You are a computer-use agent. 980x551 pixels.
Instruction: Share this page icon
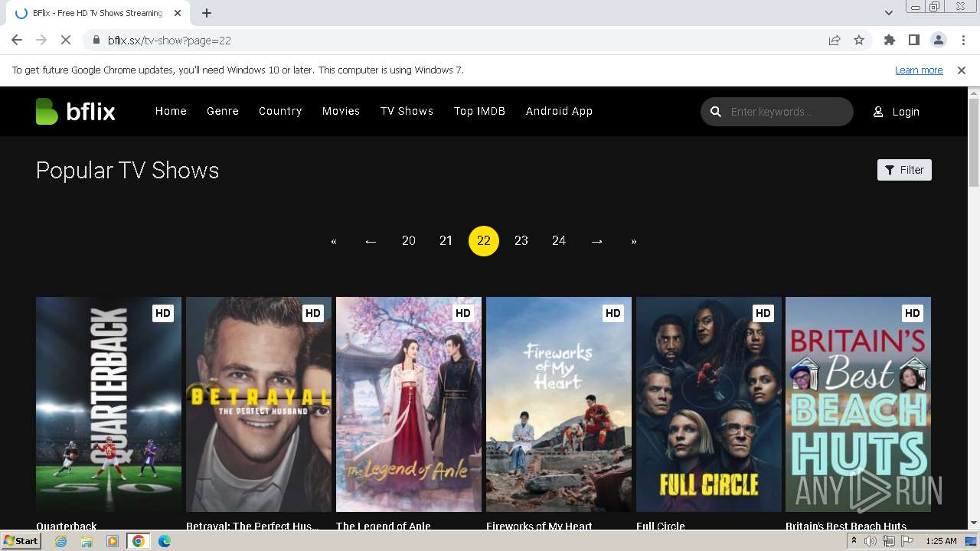tap(835, 41)
